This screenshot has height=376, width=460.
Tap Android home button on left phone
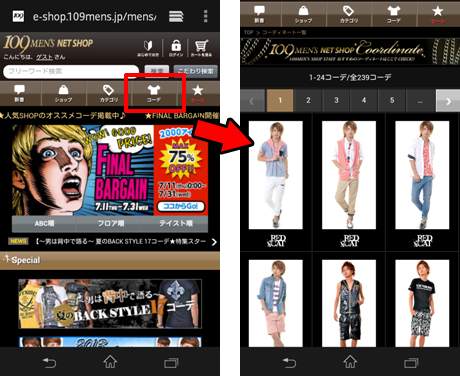(x=110, y=362)
